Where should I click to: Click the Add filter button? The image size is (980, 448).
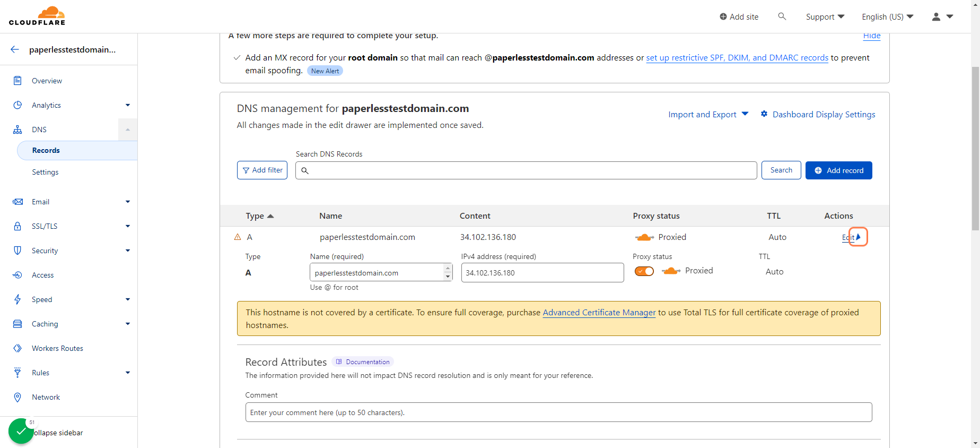[262, 170]
